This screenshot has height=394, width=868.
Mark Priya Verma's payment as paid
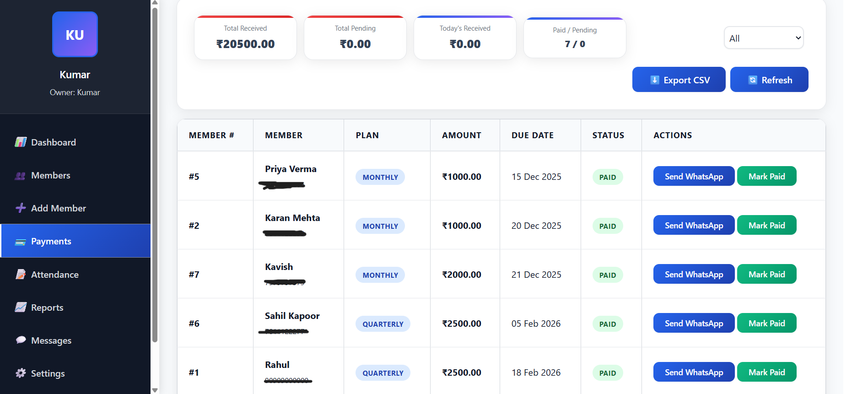767,176
